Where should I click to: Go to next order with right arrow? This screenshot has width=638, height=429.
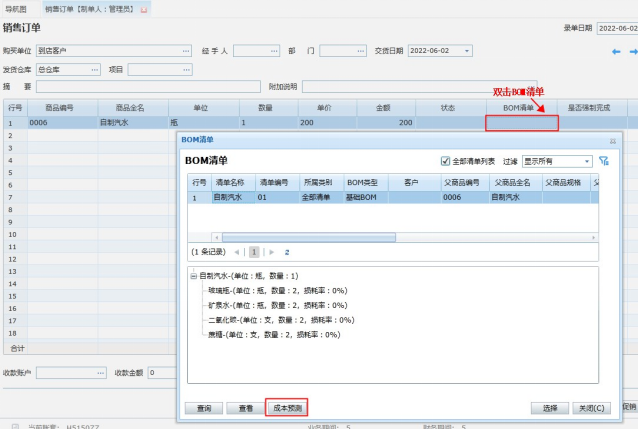coord(634,52)
